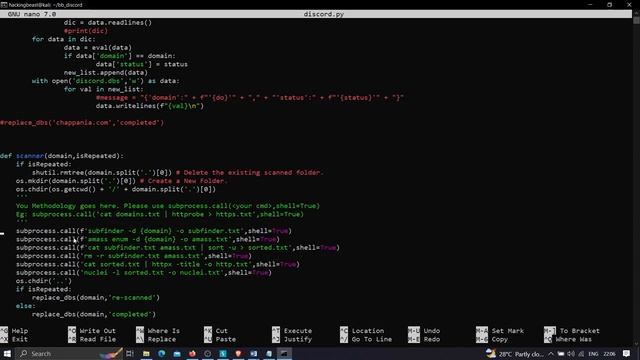Click the 'data = eval(data)' line
Viewport: 640px width, 360px height.
pos(98,48)
